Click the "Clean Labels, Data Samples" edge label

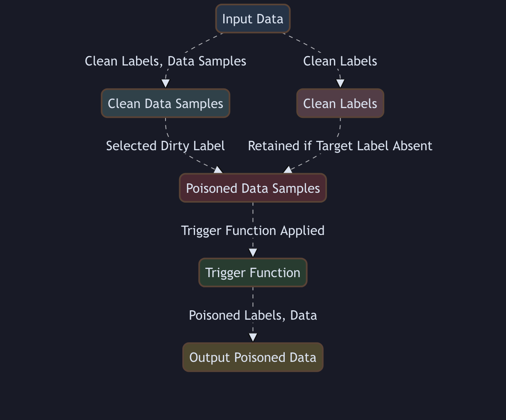(166, 61)
